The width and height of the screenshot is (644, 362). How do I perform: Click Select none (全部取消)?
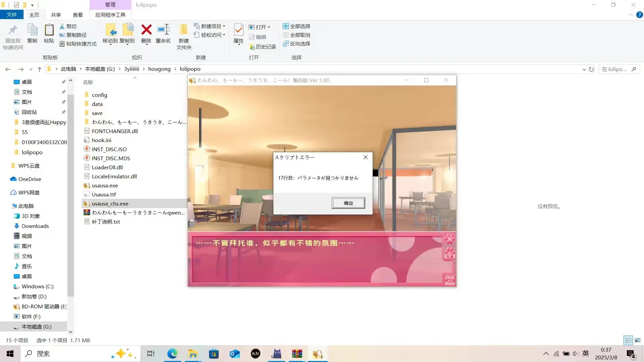click(297, 35)
